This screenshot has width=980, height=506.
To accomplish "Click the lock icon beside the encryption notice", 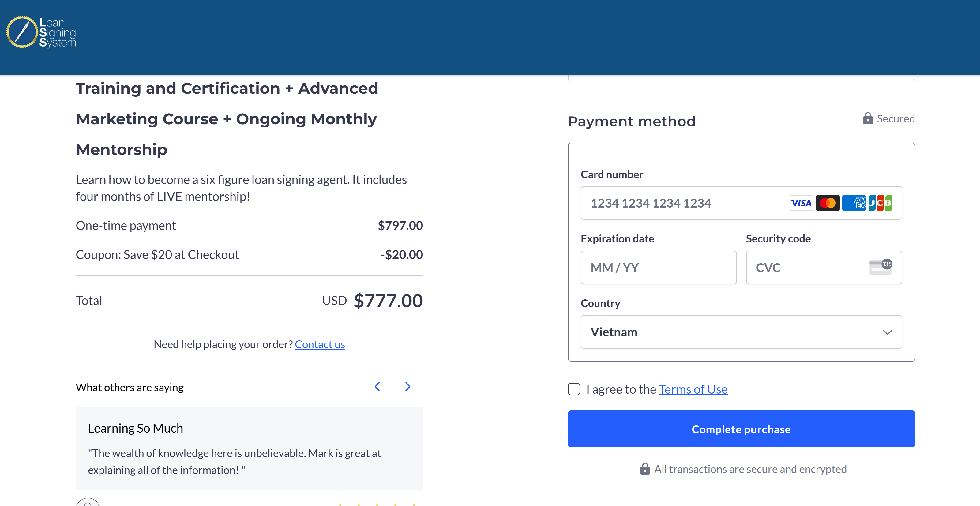I will pos(645,469).
